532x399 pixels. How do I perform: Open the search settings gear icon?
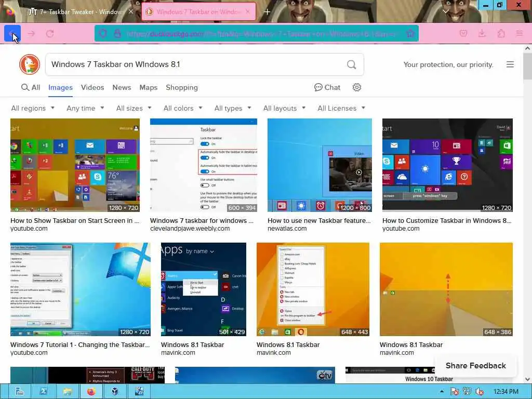[356, 87]
